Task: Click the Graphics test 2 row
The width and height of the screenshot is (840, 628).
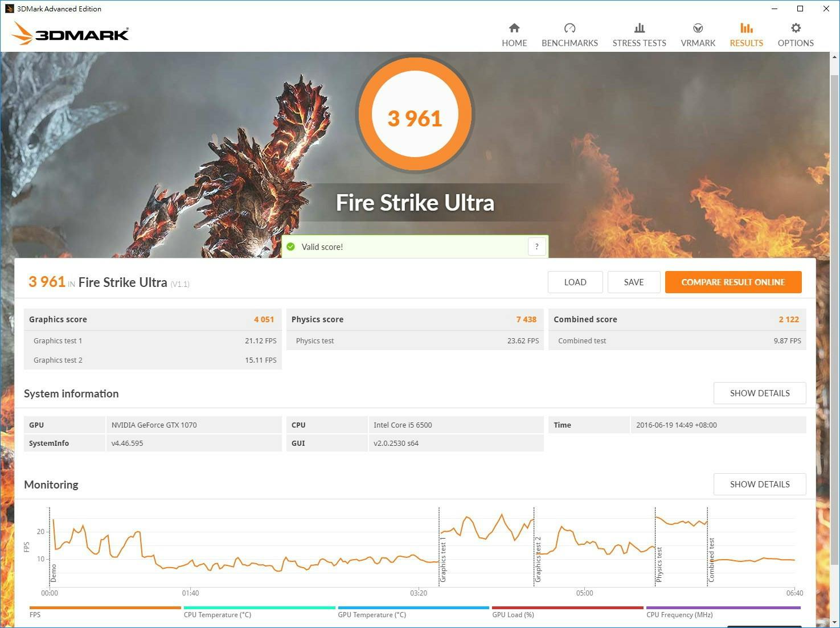Action: point(153,360)
